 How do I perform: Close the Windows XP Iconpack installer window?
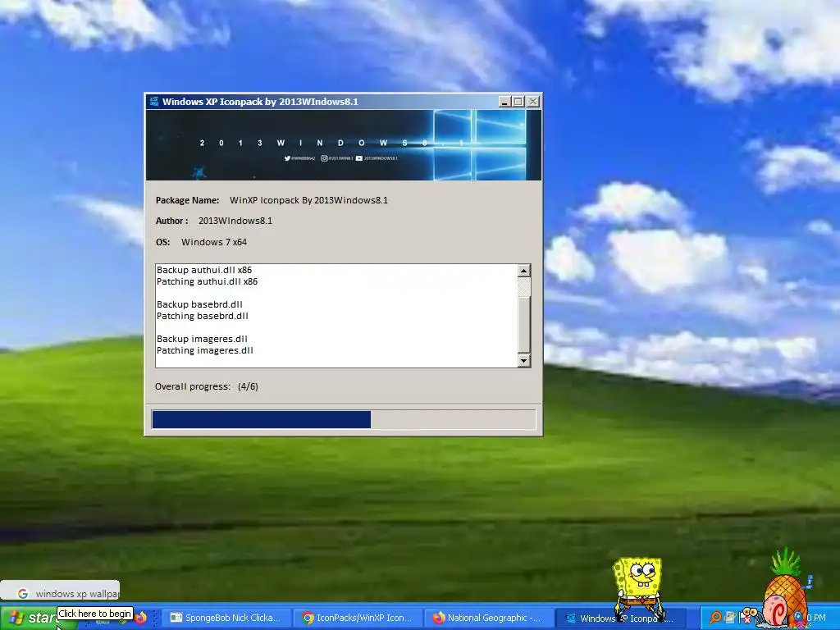tap(533, 101)
